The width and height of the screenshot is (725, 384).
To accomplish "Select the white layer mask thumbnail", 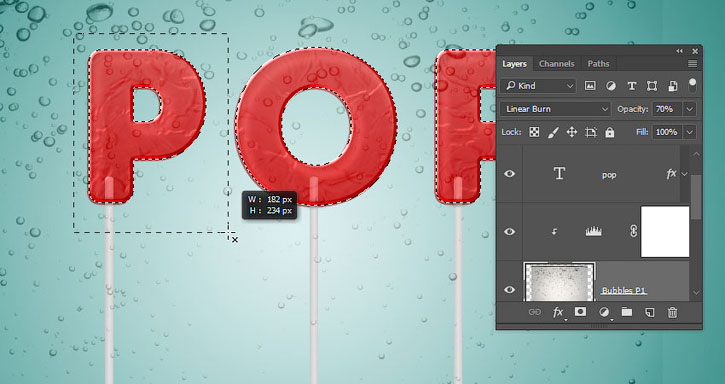I will (x=665, y=231).
